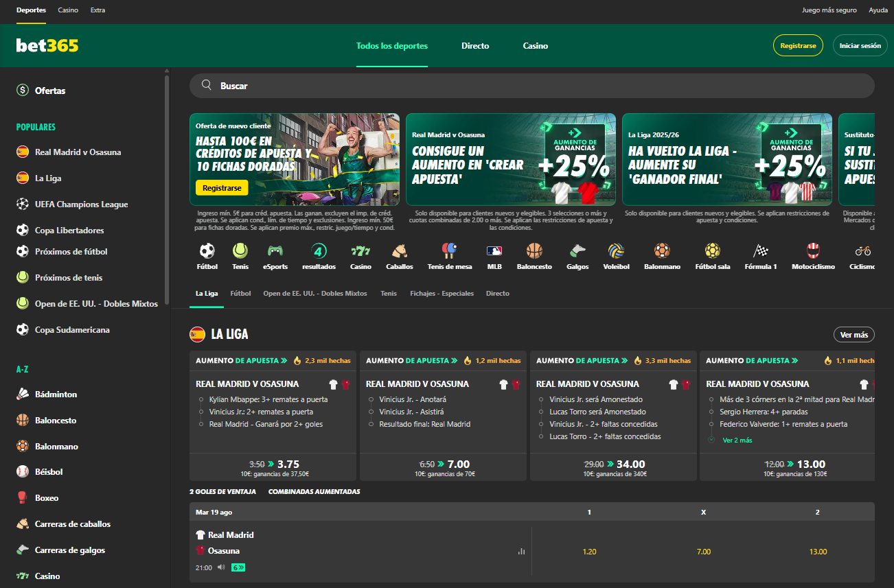Open Juego más seguro link
The width and height of the screenshot is (894, 588).
click(829, 10)
